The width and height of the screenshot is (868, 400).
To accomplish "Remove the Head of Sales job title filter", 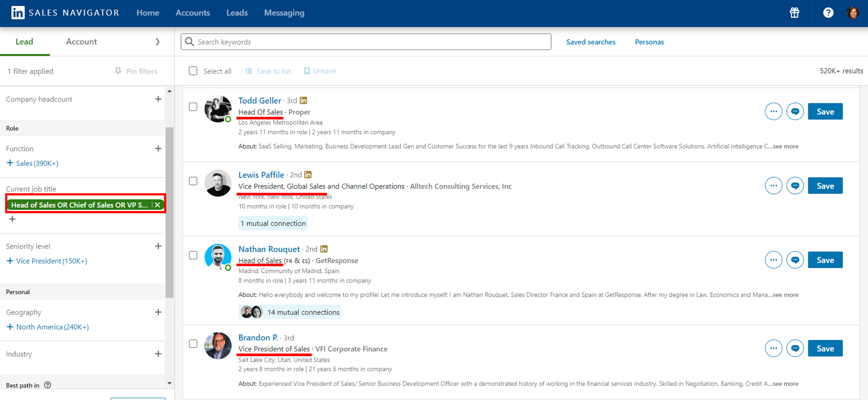I will coord(158,205).
